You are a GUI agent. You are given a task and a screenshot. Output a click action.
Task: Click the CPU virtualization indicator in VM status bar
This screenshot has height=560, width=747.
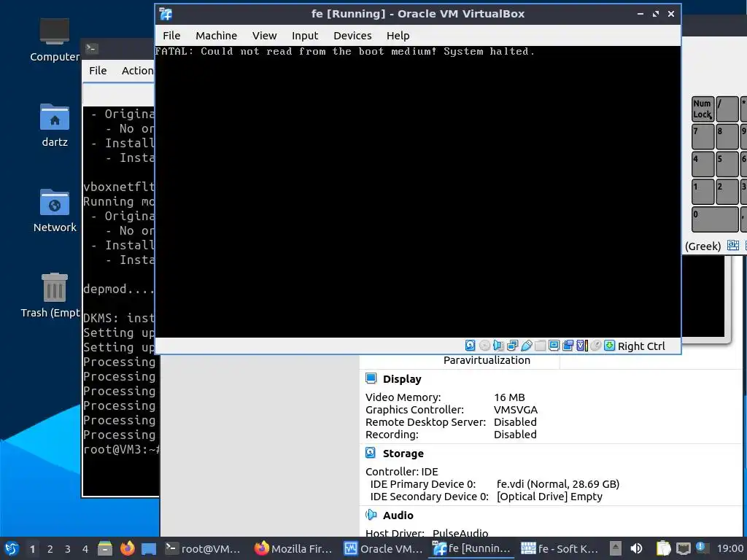tap(581, 346)
